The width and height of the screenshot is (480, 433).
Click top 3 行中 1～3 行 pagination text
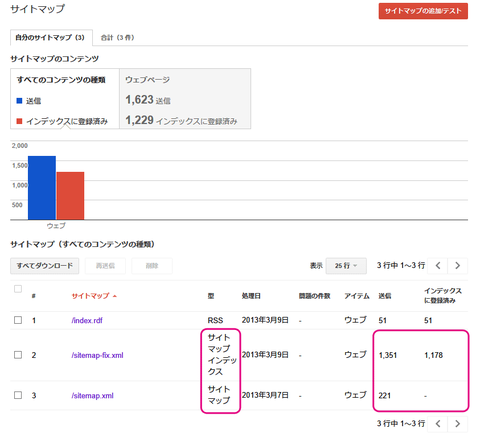click(x=401, y=265)
